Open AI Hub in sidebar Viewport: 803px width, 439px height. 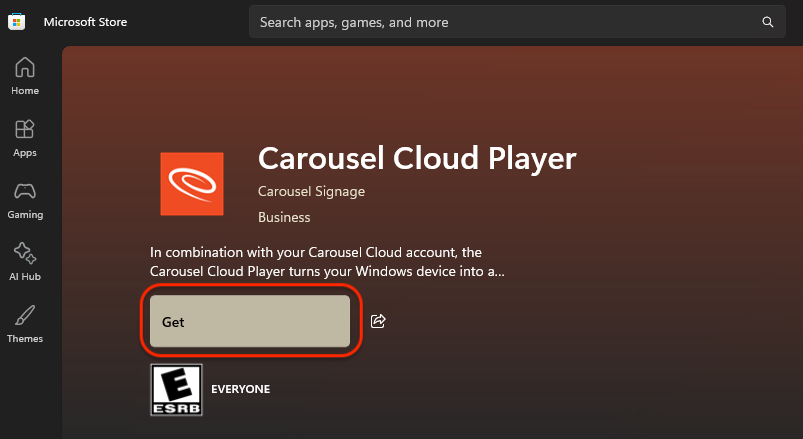25,262
